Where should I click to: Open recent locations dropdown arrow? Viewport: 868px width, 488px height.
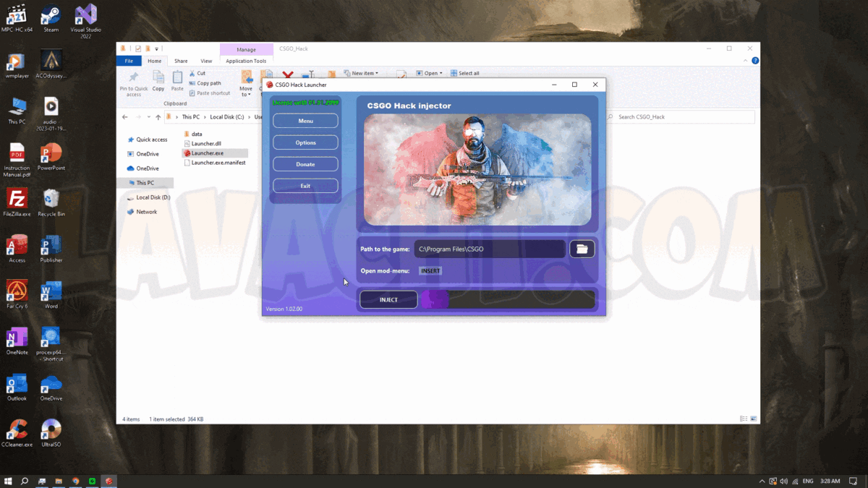point(149,117)
